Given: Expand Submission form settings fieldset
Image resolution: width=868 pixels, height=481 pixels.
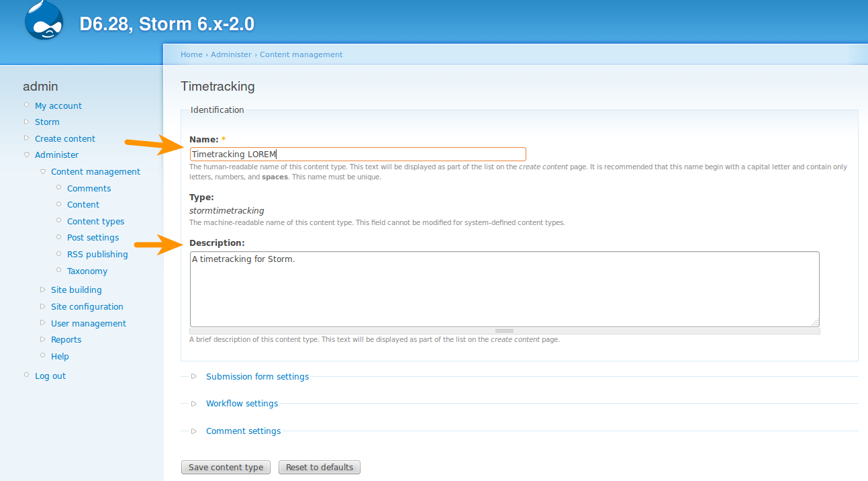Looking at the screenshot, I should tap(257, 376).
